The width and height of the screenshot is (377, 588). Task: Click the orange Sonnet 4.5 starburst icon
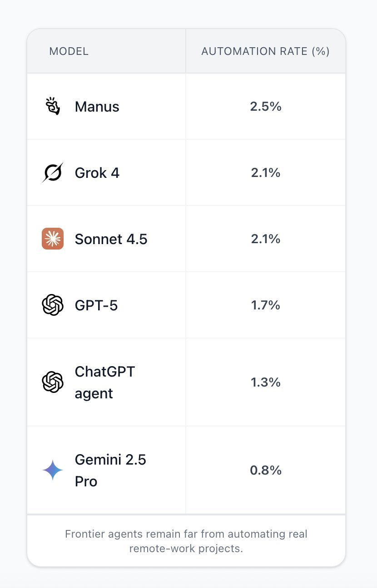[x=53, y=239]
